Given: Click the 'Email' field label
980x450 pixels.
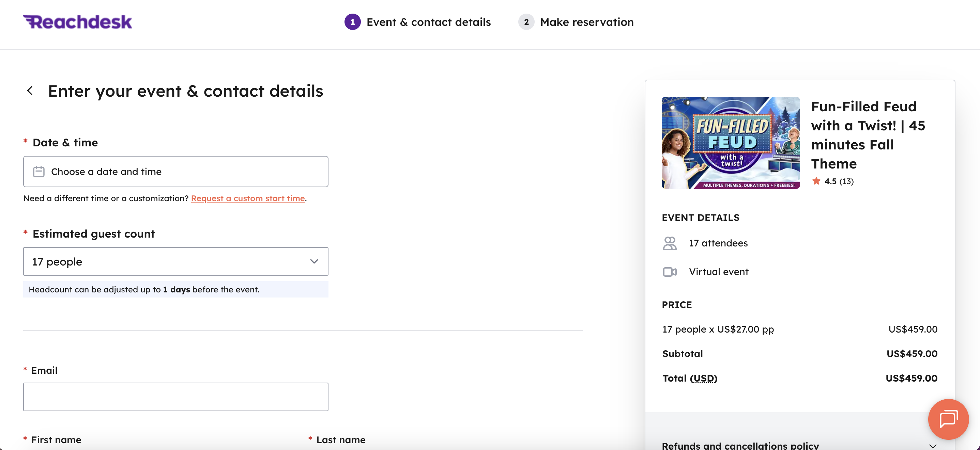Looking at the screenshot, I should (44, 370).
